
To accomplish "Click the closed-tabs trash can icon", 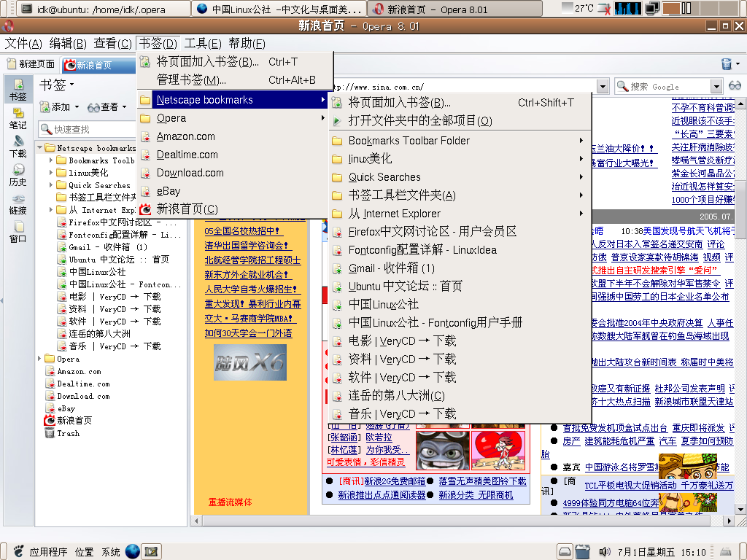I will [727, 64].
